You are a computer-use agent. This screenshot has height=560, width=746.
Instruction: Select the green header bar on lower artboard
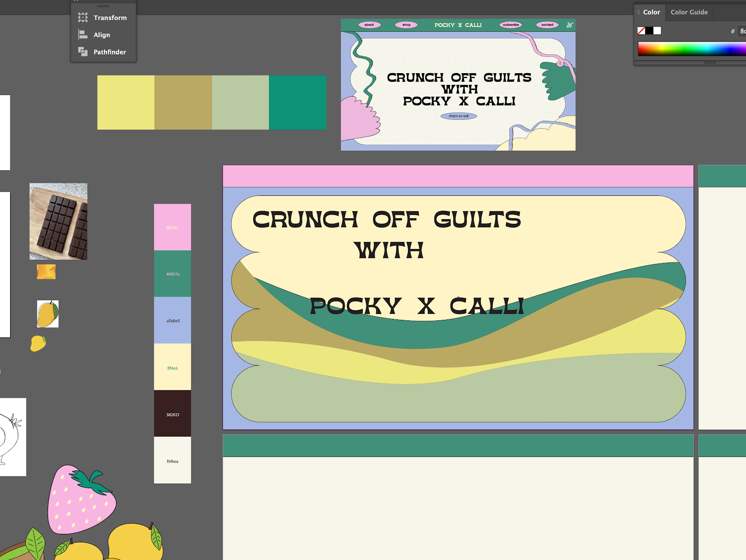click(x=458, y=446)
